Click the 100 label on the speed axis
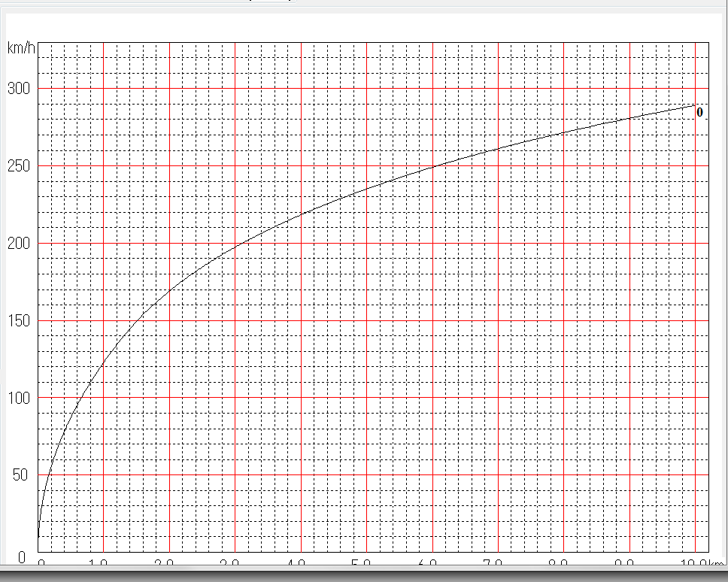The image size is (728, 582). (18, 398)
